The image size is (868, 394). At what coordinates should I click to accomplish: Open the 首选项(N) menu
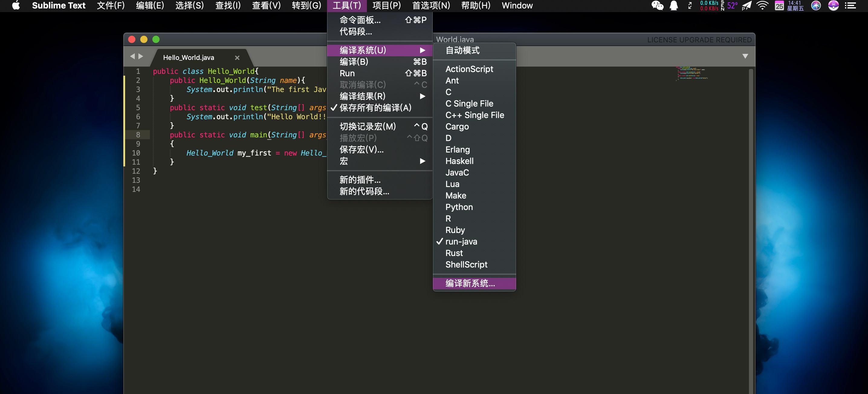tap(431, 6)
